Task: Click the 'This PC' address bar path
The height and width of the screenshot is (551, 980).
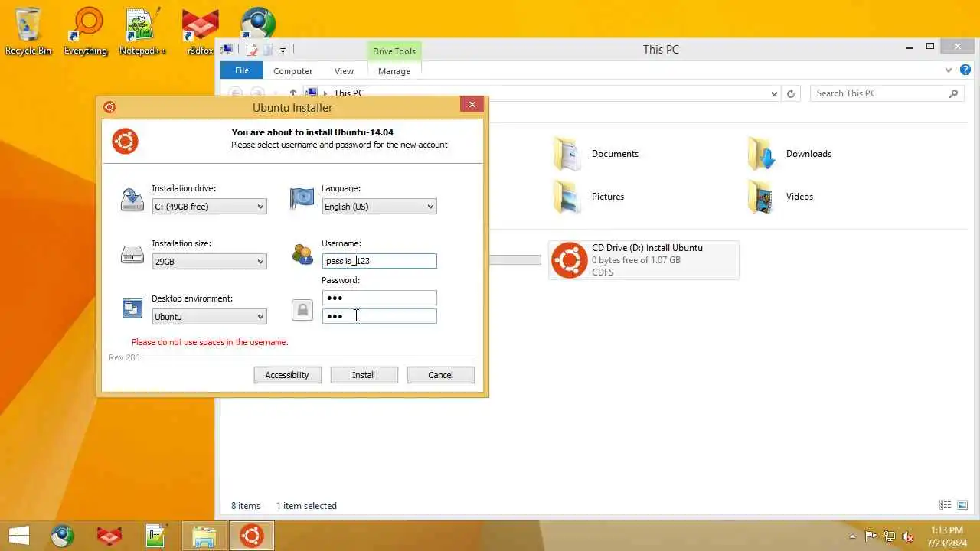Action: pos(349,93)
